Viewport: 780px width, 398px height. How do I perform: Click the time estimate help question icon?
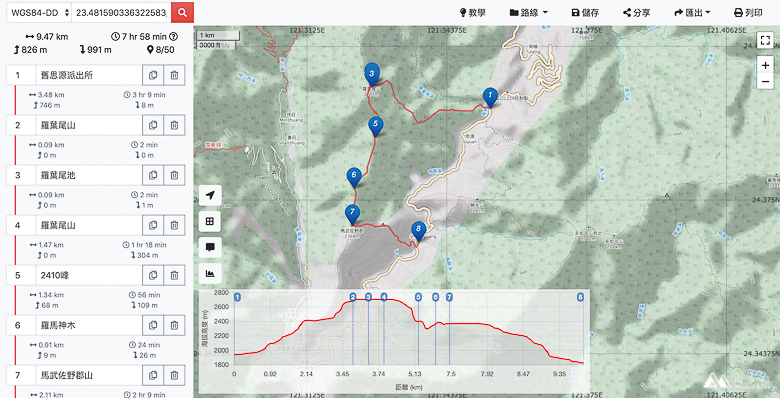pyautogui.click(x=174, y=36)
